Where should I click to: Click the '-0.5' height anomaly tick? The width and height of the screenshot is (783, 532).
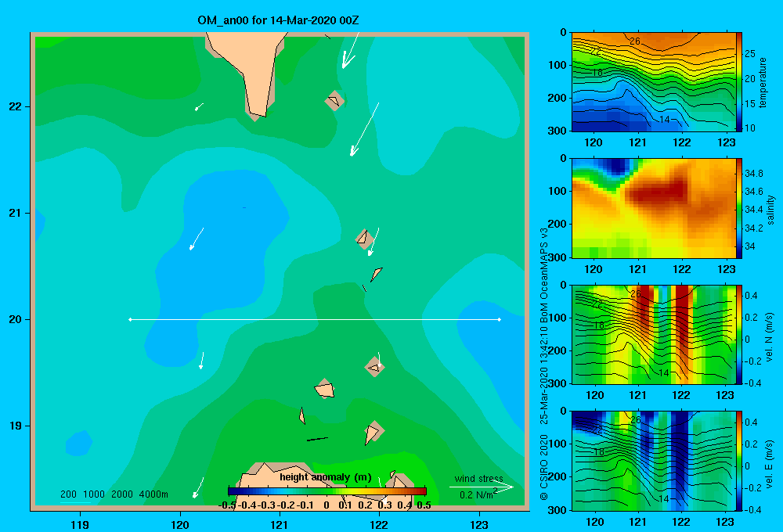coord(227,505)
